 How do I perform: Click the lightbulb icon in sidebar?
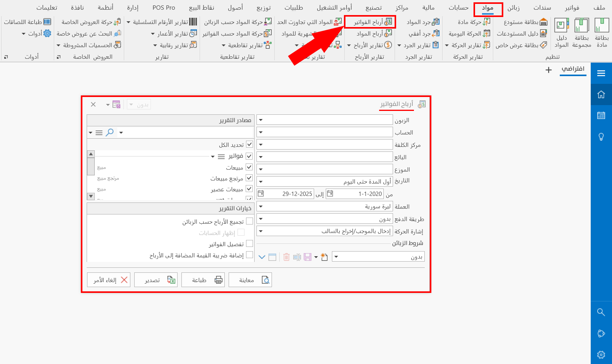click(x=601, y=136)
